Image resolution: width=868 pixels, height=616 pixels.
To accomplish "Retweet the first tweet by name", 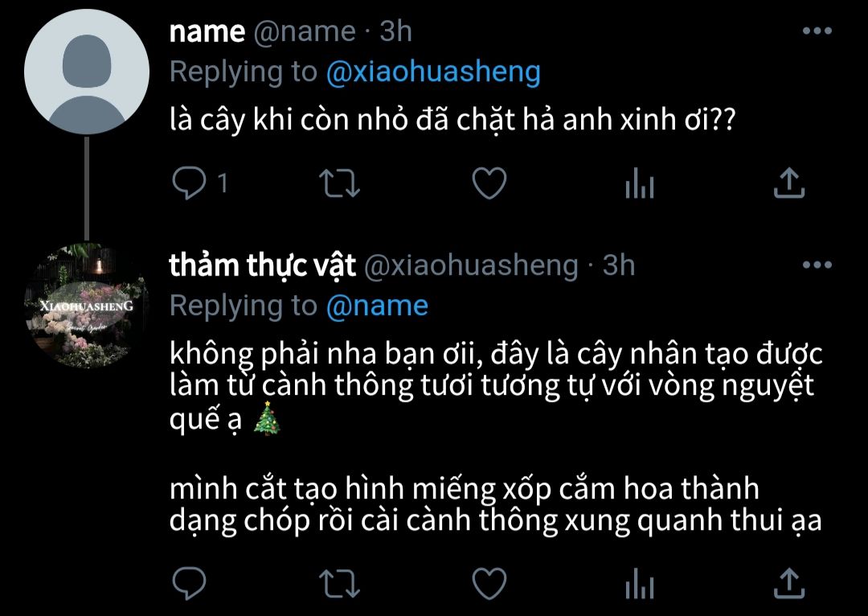I will tap(340, 183).
